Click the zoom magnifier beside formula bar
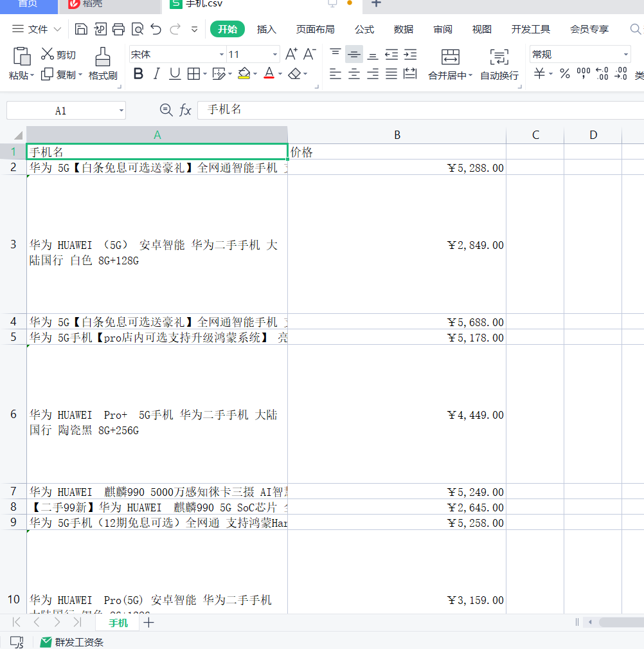The width and height of the screenshot is (644, 649). [x=166, y=110]
